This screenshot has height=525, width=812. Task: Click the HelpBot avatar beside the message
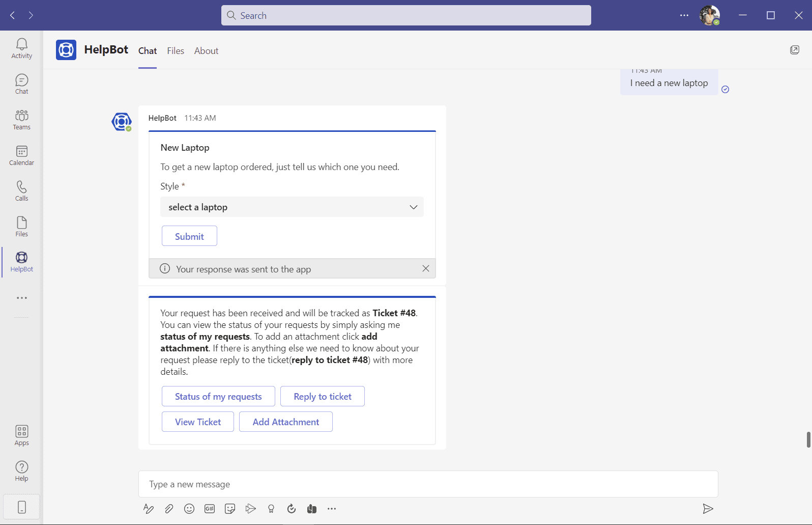pos(122,122)
